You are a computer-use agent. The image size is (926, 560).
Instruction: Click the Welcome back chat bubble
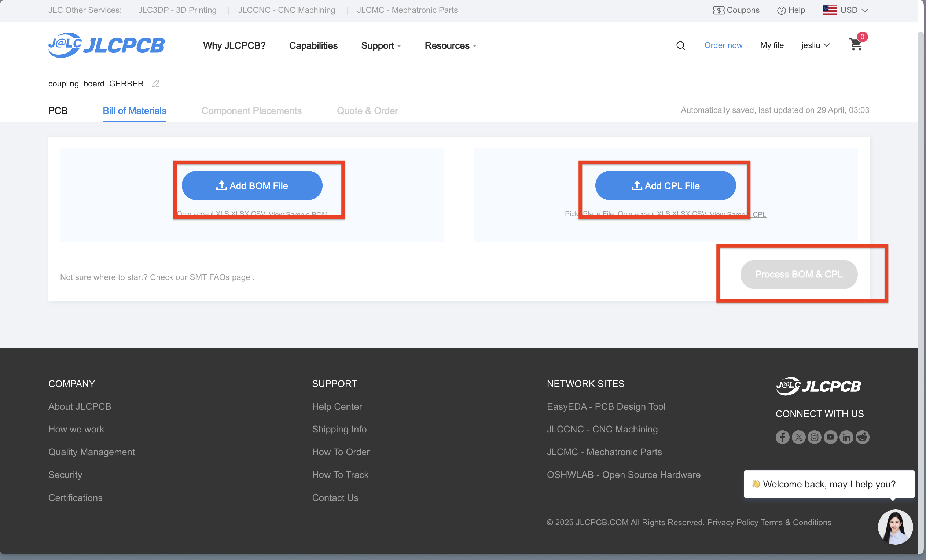(828, 484)
